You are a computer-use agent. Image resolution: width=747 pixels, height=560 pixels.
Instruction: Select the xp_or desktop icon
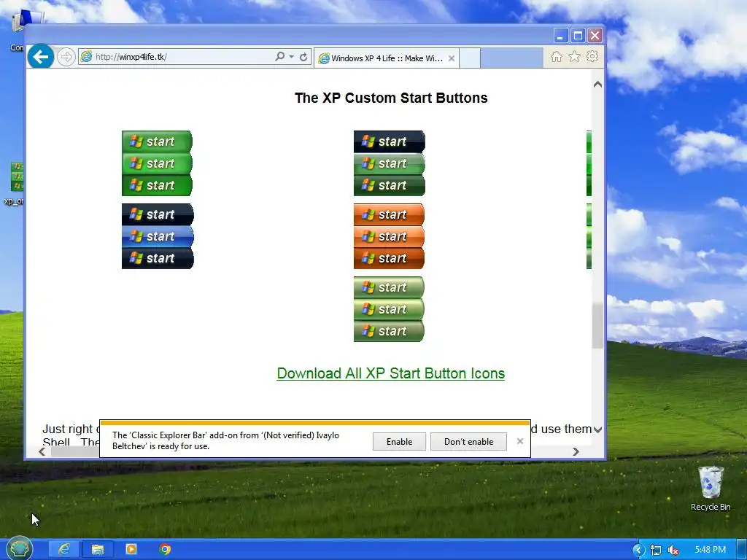point(15,184)
